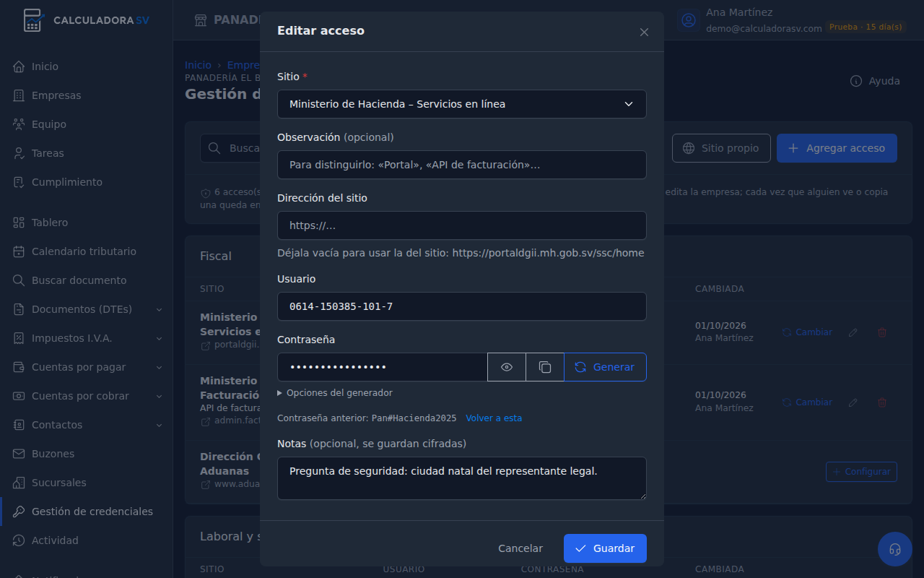Generate a new password with Generar
Image resolution: width=924 pixels, height=578 pixels.
pyautogui.click(x=605, y=367)
